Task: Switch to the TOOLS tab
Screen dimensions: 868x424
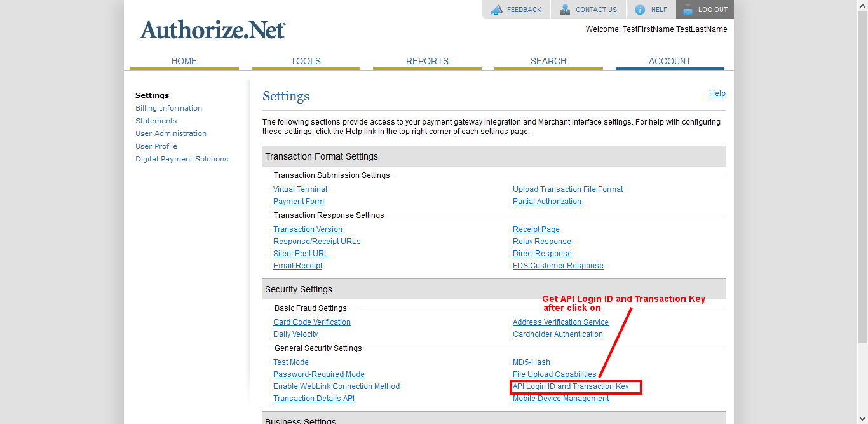Action: click(306, 62)
